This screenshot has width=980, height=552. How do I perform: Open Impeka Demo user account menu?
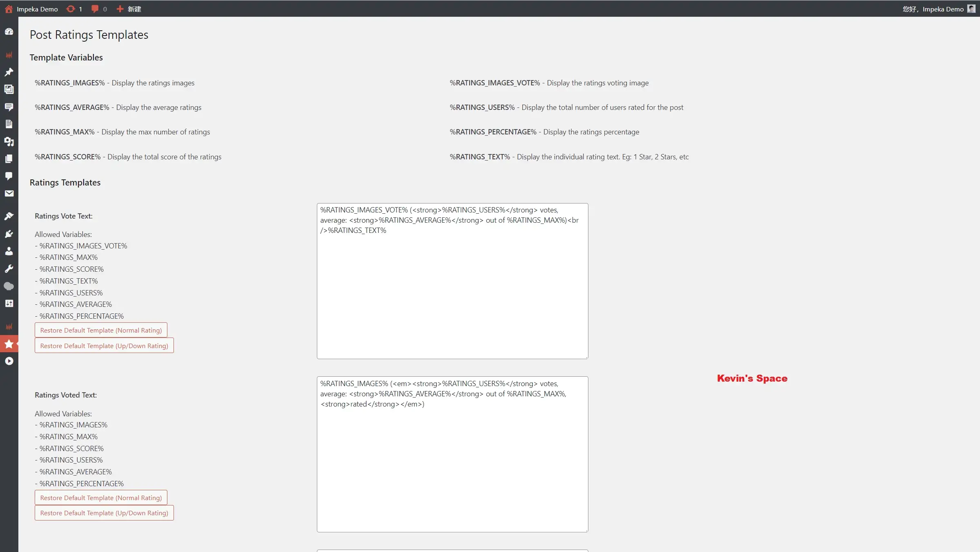938,9
